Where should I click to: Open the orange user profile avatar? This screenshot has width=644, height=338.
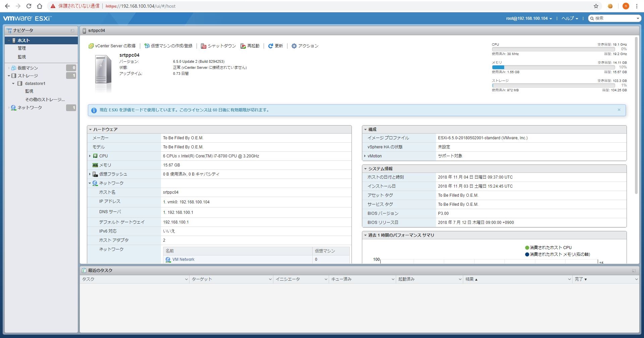(626, 6)
